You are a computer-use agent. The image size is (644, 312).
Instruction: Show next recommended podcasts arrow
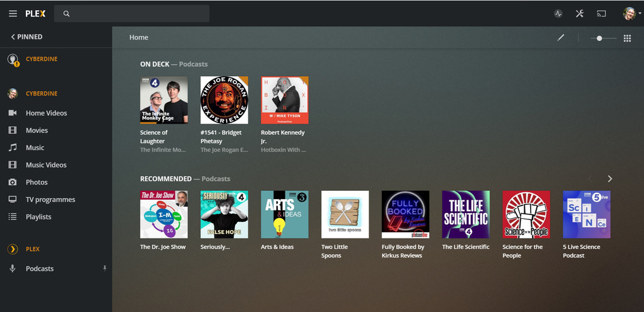click(x=610, y=179)
